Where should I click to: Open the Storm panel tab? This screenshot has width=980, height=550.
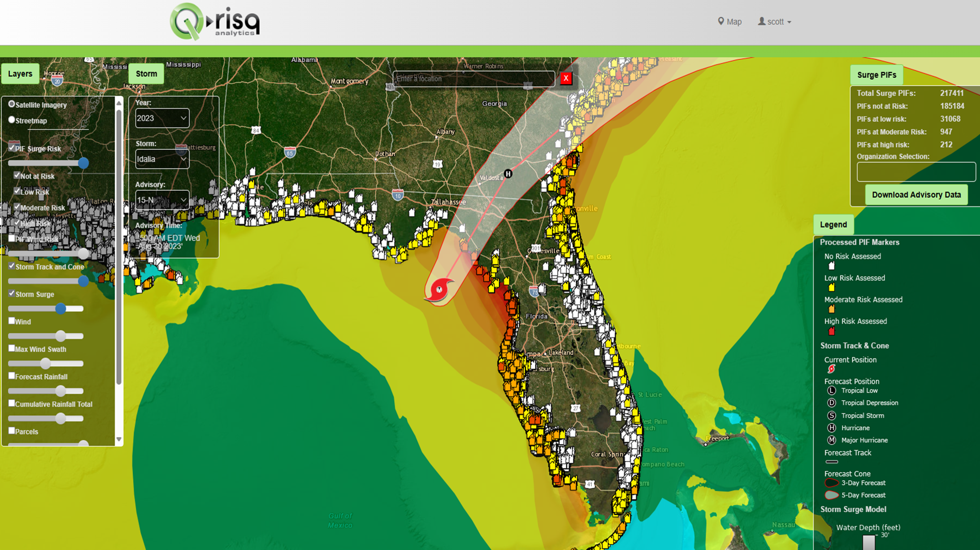coord(146,74)
